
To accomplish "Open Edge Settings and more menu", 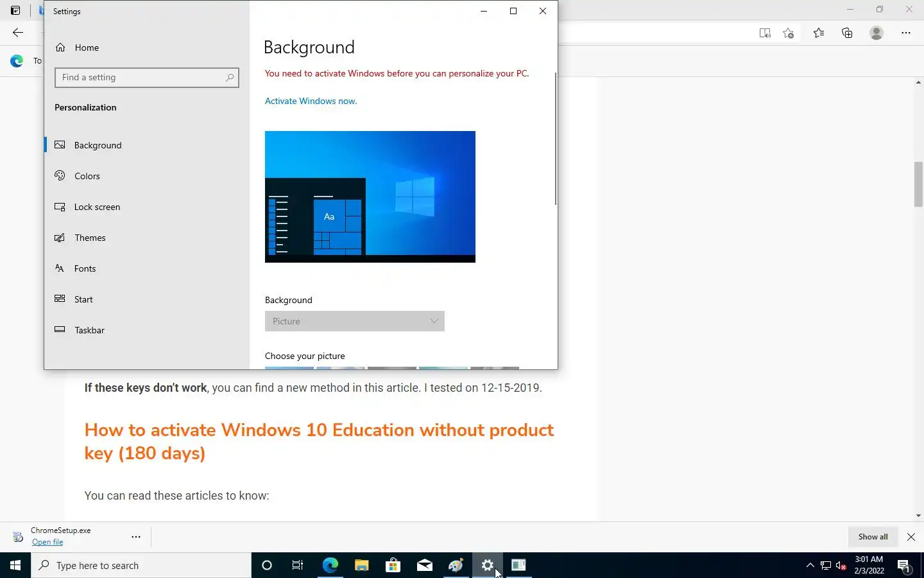I will [906, 33].
